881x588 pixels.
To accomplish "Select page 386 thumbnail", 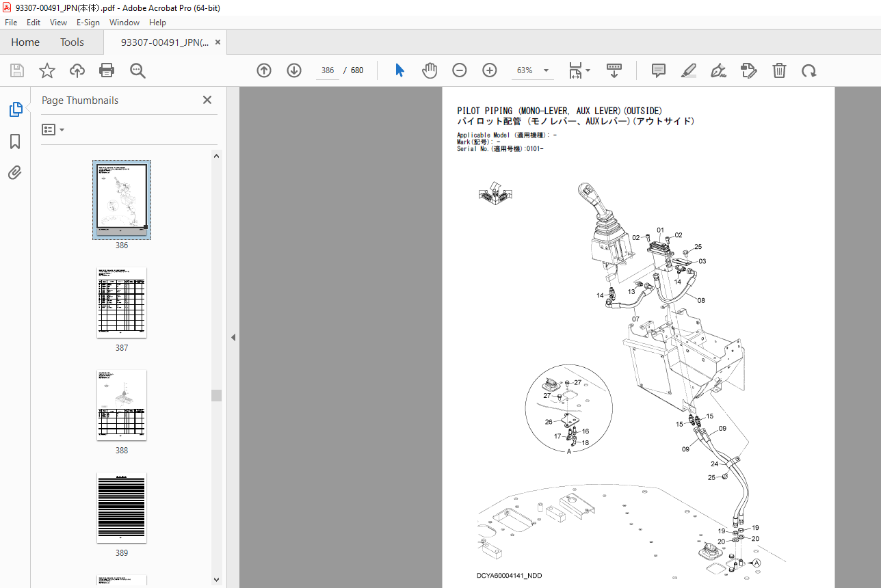I will (122, 200).
